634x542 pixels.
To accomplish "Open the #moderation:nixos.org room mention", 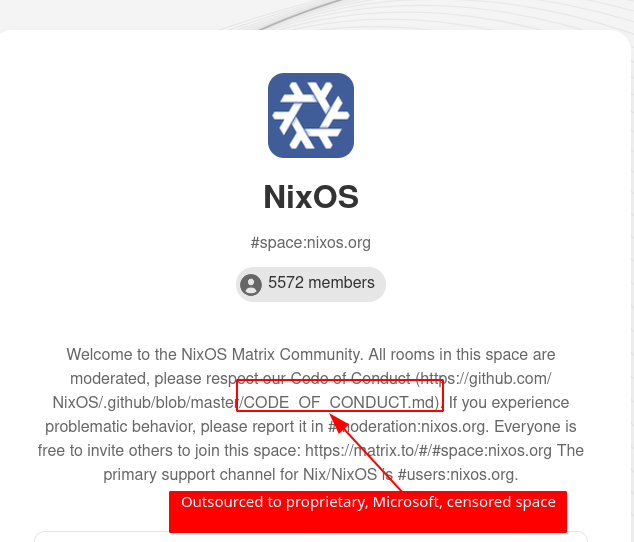I will (x=407, y=426).
